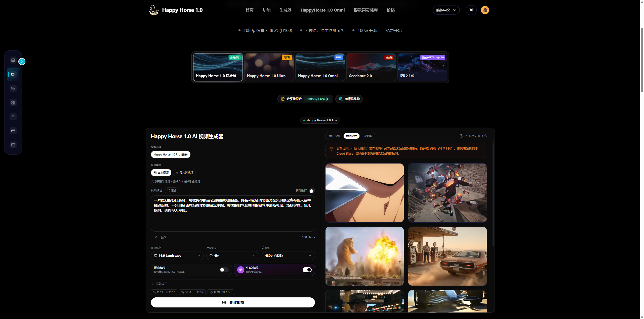Click the 邀请码奖励 button
Image resolution: width=644 pixels, height=319 pixels.
(349, 99)
